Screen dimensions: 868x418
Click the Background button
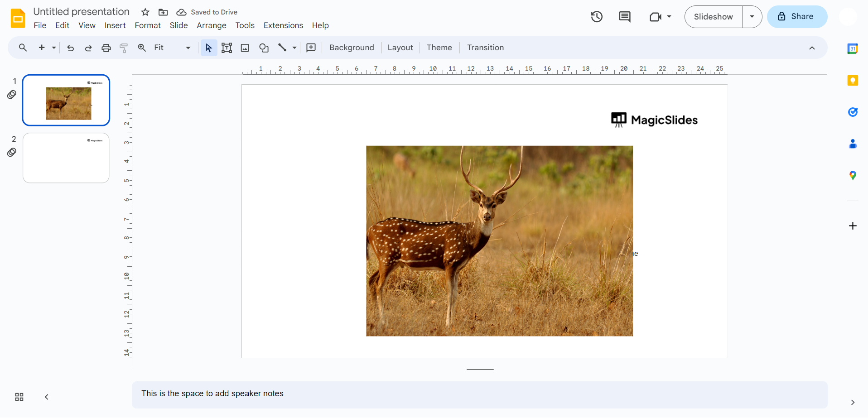pyautogui.click(x=352, y=48)
